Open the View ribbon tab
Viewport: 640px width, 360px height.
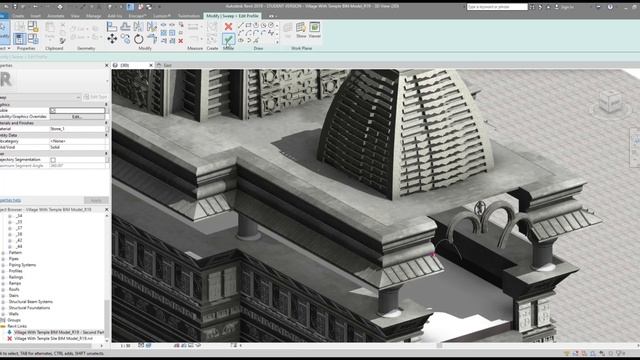[75, 16]
